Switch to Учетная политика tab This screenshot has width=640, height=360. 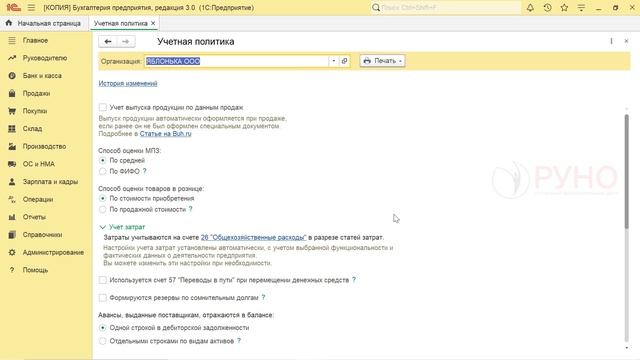(121, 23)
